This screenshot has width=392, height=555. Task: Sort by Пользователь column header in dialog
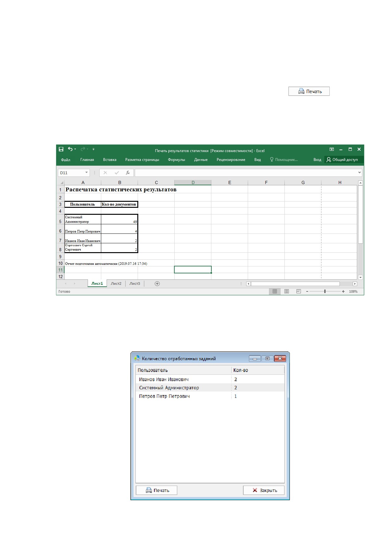[x=184, y=370]
